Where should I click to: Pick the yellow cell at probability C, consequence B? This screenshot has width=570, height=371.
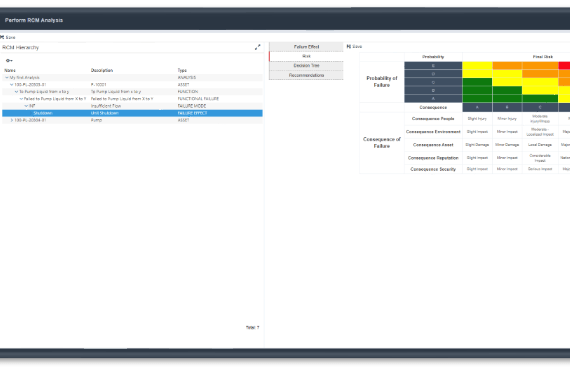(x=507, y=82)
